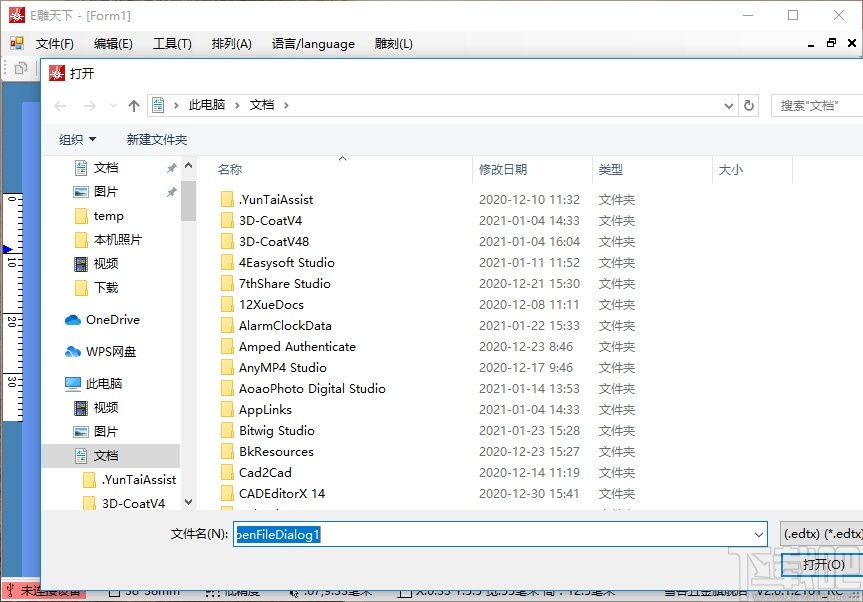863x602 pixels.
Task: Refresh the 文档 folder view
Action: (749, 105)
